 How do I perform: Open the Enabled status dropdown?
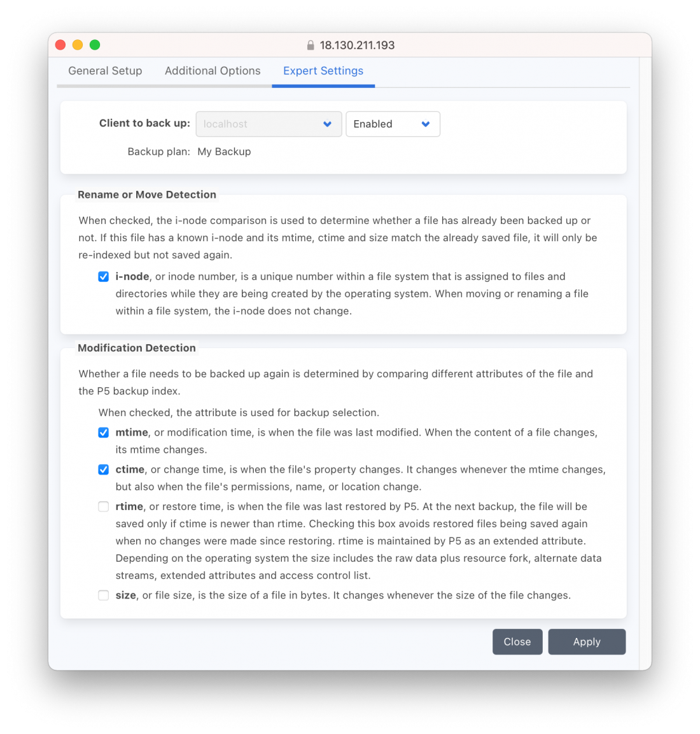coord(393,124)
